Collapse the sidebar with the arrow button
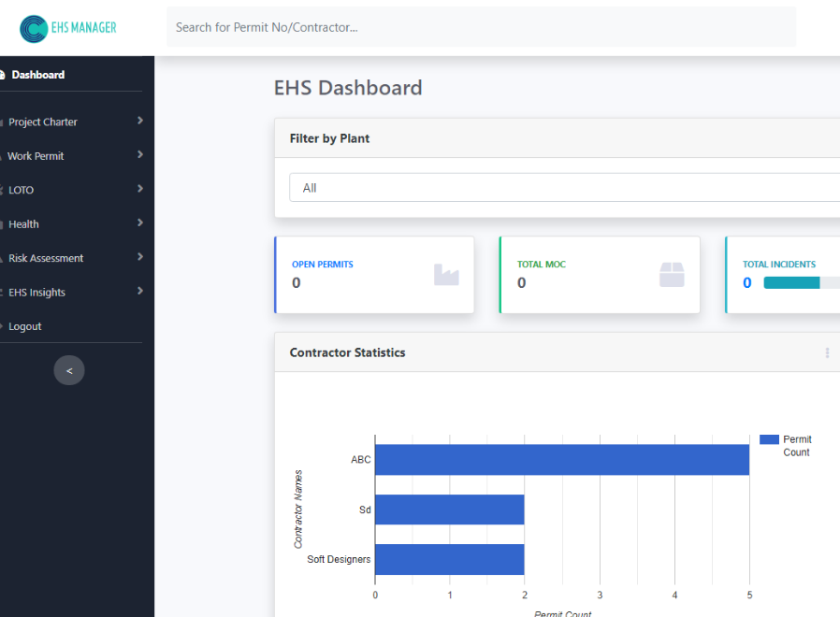The width and height of the screenshot is (840, 617). click(69, 370)
